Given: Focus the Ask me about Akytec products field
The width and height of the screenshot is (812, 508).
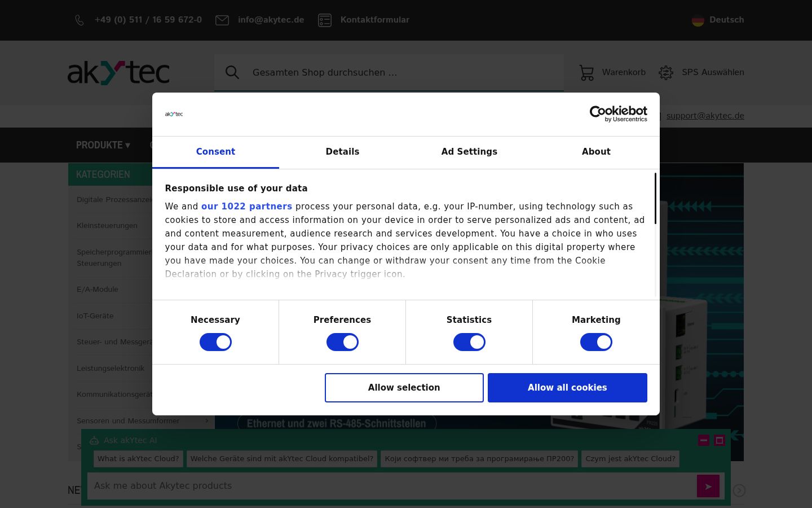Looking at the screenshot, I should click(x=392, y=486).
